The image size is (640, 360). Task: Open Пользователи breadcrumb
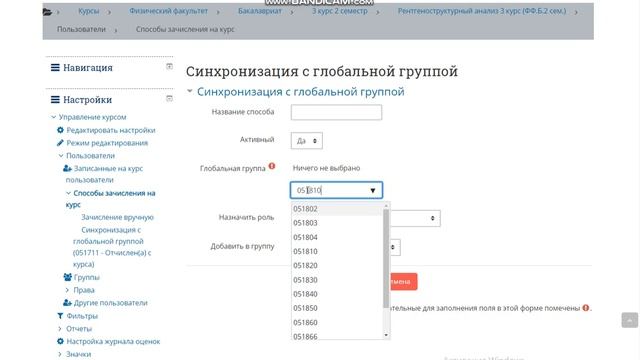(81, 29)
